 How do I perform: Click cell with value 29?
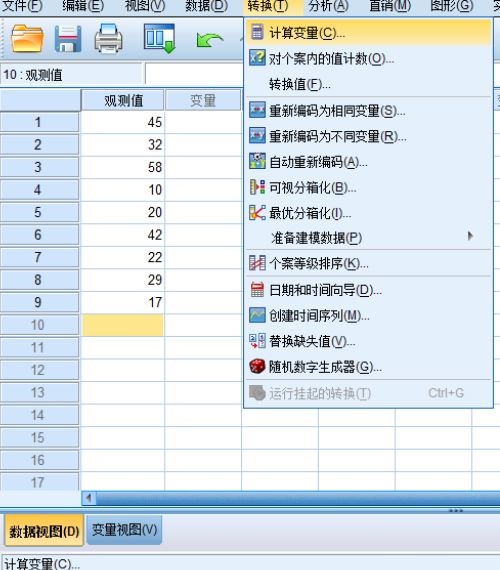point(123,280)
